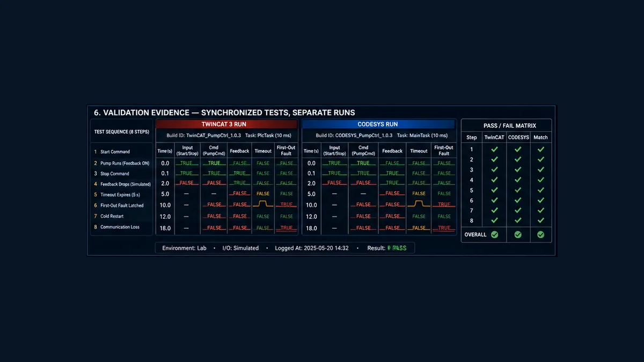644x362 pixels.
Task: Click CODESYS First-Out Fault TRUE at 18.0
Action: click(x=444, y=228)
